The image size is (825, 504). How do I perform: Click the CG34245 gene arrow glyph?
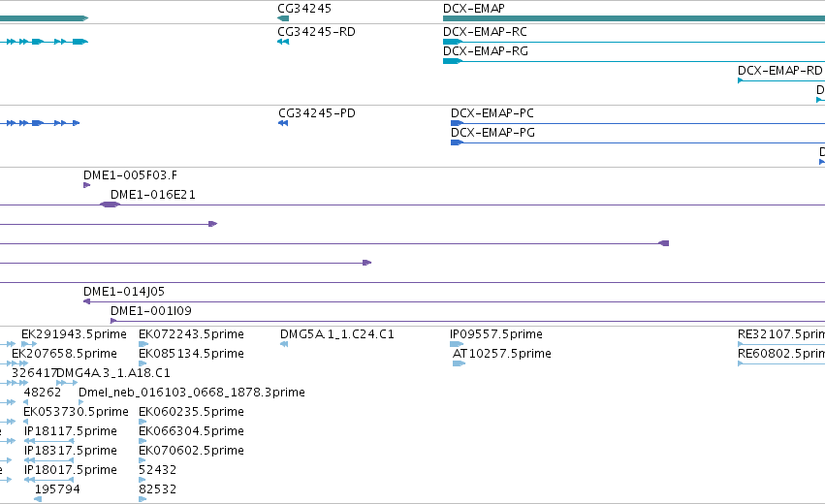tap(283, 18)
